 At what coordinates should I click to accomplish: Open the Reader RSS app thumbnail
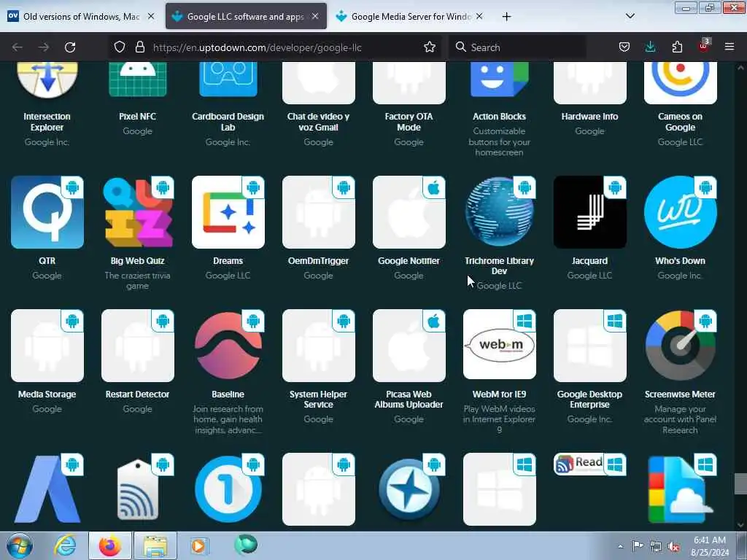coord(589,464)
